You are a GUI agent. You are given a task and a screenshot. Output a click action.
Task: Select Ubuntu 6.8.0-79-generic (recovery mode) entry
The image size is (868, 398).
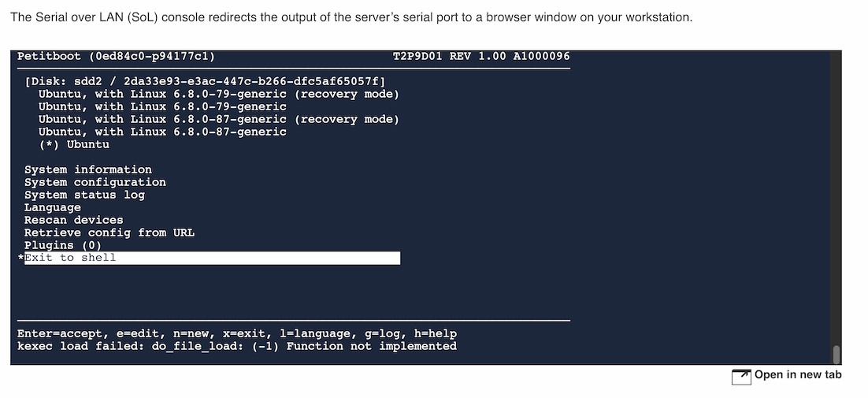pos(218,94)
